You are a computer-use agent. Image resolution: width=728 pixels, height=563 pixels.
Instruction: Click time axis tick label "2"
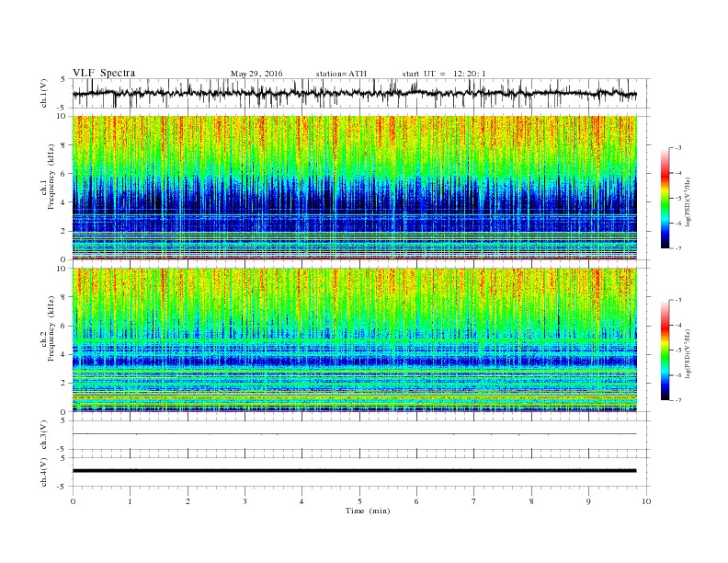(188, 501)
